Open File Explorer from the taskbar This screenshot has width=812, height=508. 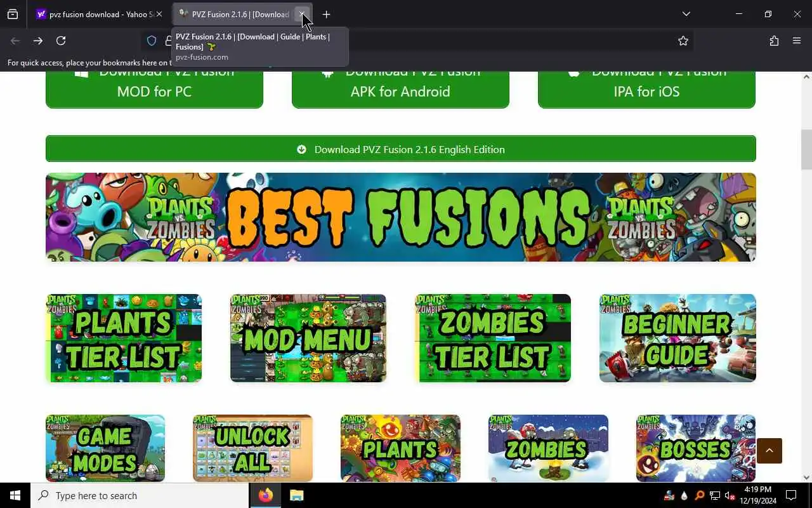[297, 495]
